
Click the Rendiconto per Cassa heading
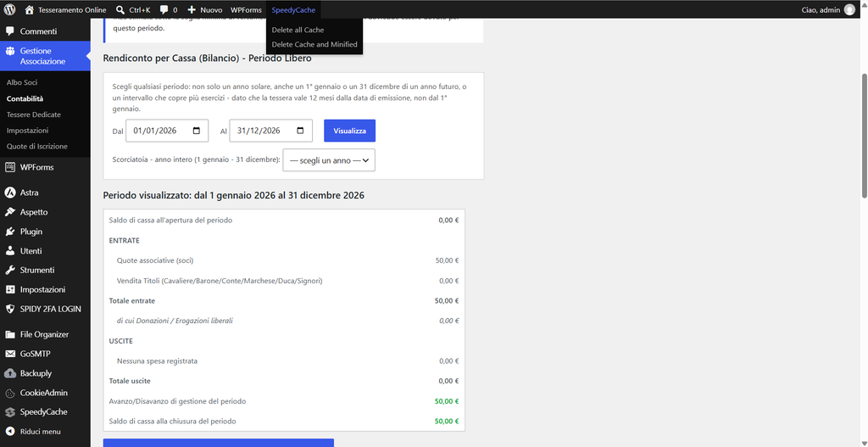pos(207,59)
